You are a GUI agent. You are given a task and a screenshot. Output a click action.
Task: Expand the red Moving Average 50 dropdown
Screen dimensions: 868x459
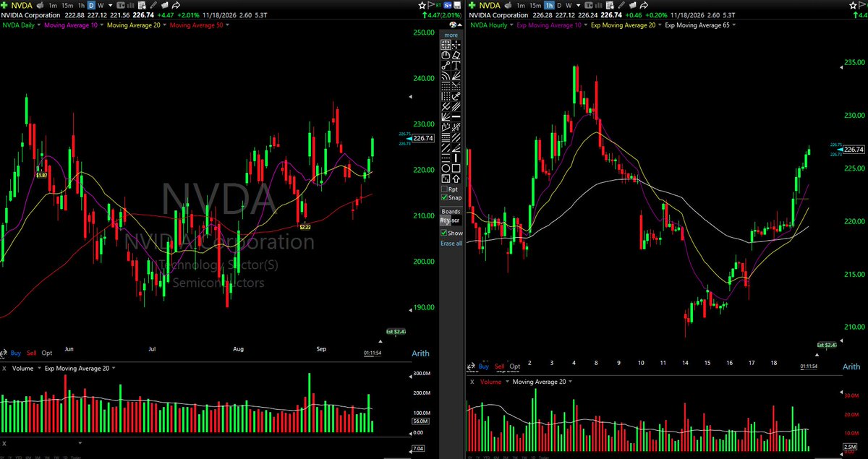(x=227, y=25)
